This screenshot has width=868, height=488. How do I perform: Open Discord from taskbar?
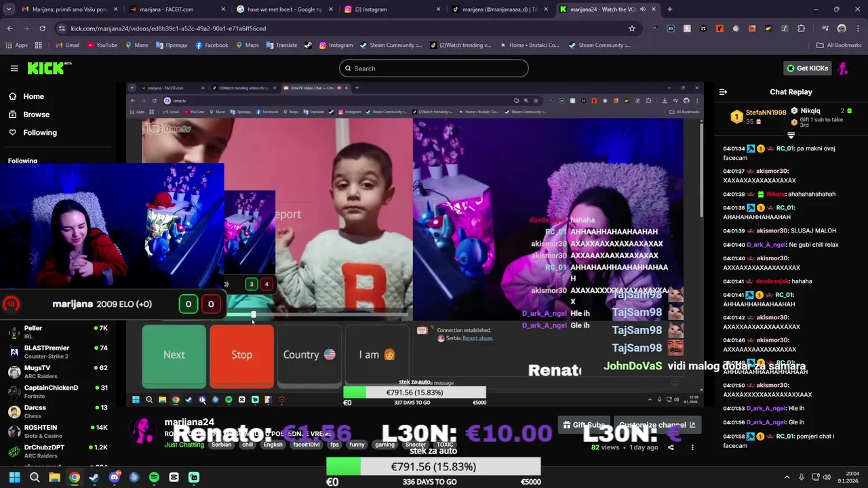tap(115, 477)
